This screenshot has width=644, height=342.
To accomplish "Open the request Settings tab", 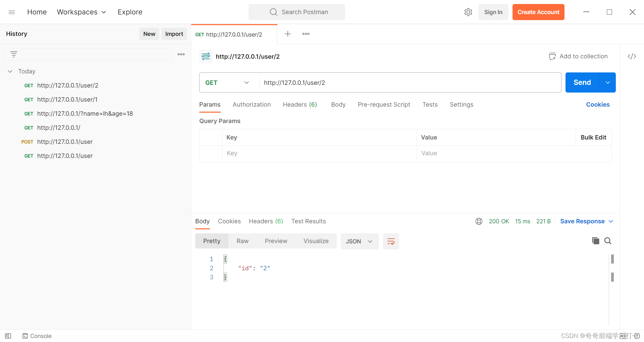I will point(462,105).
